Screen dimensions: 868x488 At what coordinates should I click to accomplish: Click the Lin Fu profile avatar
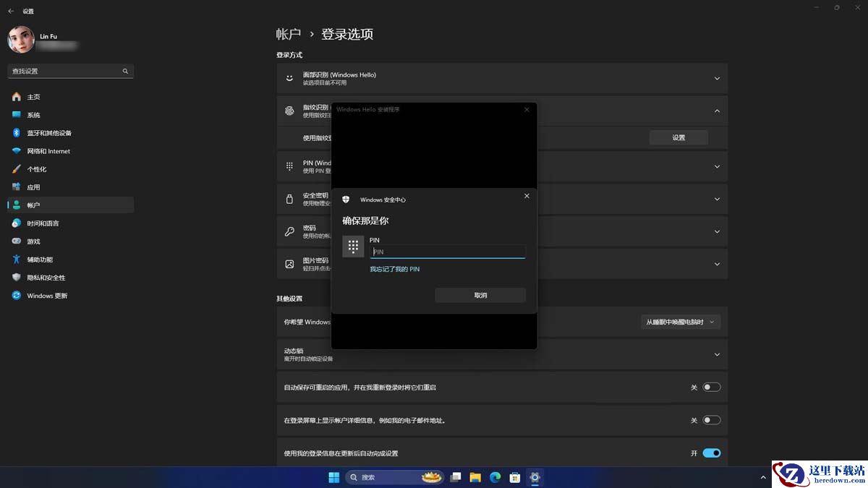point(21,40)
